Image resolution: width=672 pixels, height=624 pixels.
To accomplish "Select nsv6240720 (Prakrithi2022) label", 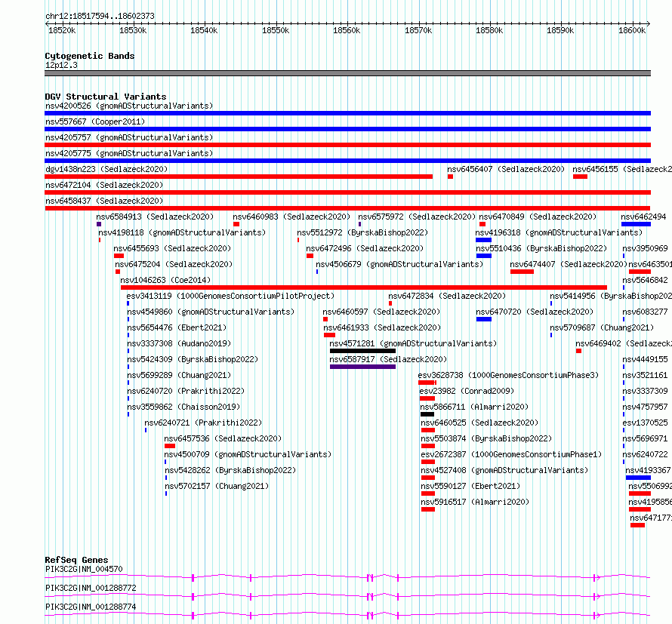I will (x=186, y=391).
